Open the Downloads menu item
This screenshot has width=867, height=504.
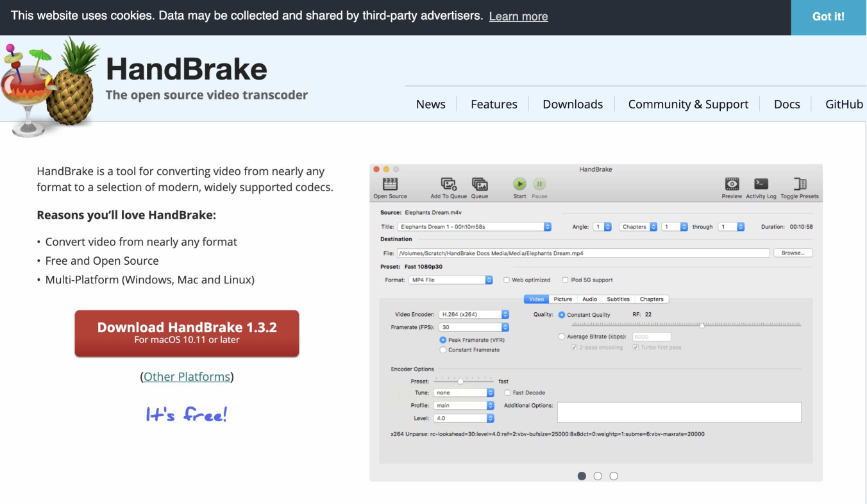[x=573, y=105]
